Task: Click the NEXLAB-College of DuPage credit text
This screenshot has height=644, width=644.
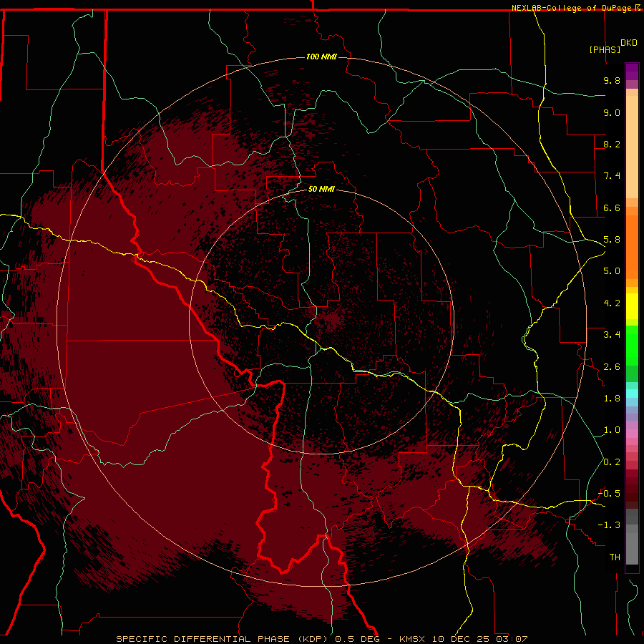Action: (573, 8)
